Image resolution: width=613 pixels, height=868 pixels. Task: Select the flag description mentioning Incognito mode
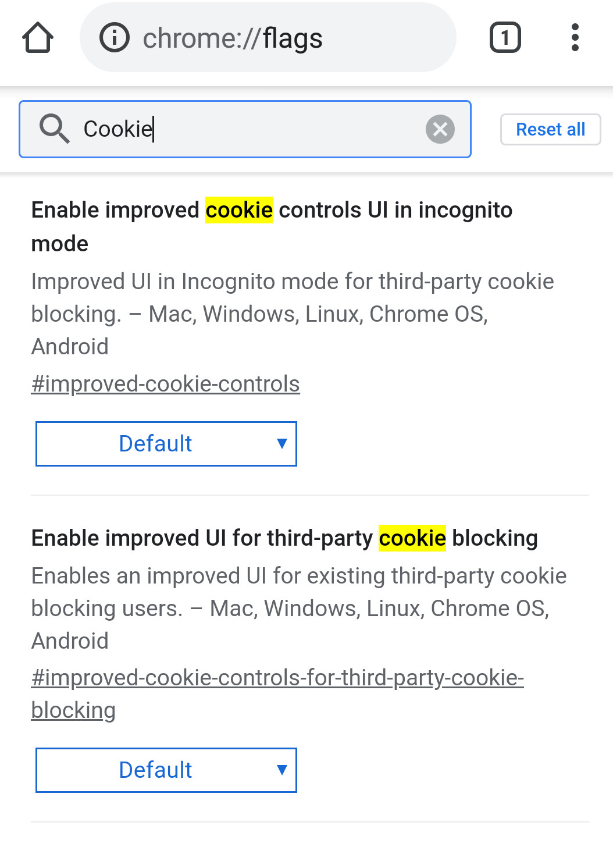pos(293,314)
